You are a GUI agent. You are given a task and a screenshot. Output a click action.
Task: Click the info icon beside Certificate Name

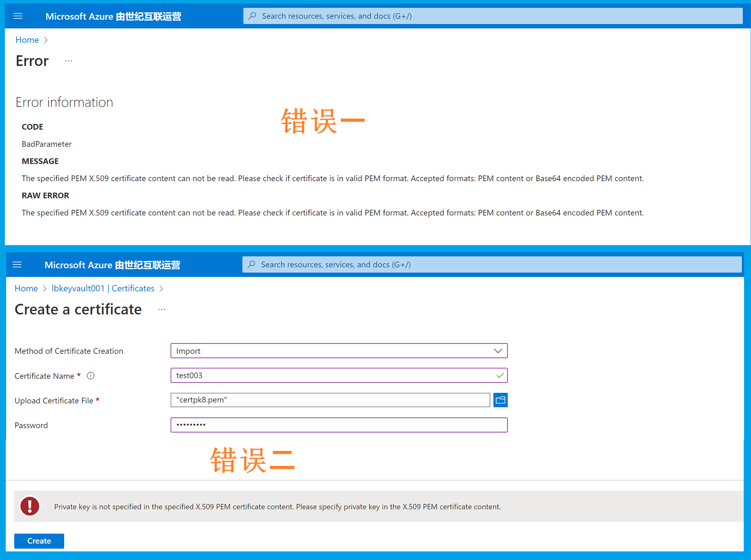(x=91, y=376)
